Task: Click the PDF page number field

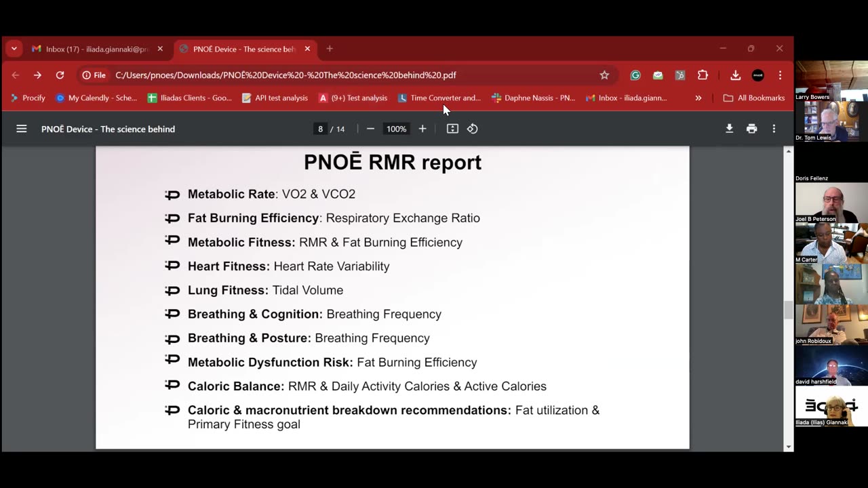Action: (320, 129)
